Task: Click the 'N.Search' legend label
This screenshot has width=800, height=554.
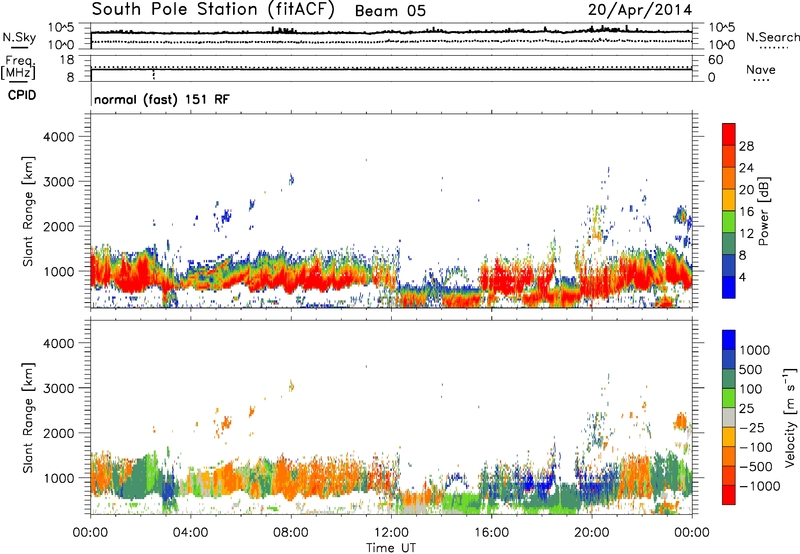Action: point(772,37)
